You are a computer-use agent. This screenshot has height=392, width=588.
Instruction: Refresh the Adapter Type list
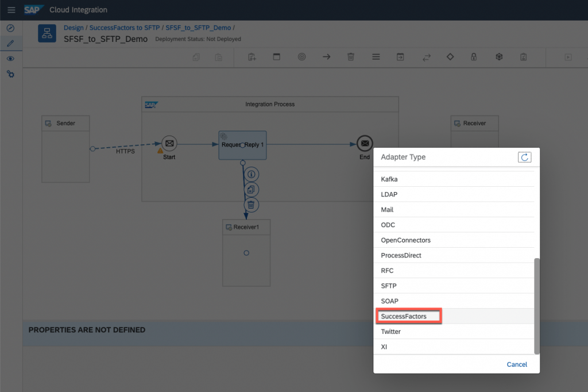(x=525, y=157)
